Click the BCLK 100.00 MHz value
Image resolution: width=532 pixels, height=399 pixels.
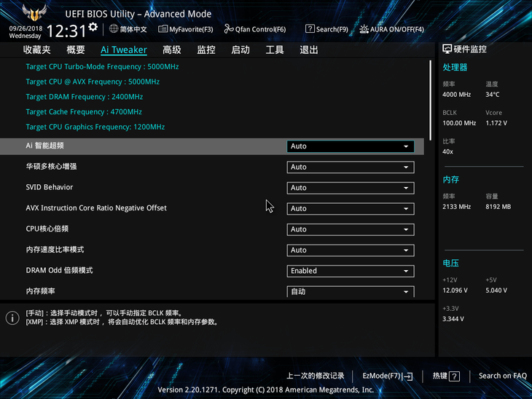[459, 123]
